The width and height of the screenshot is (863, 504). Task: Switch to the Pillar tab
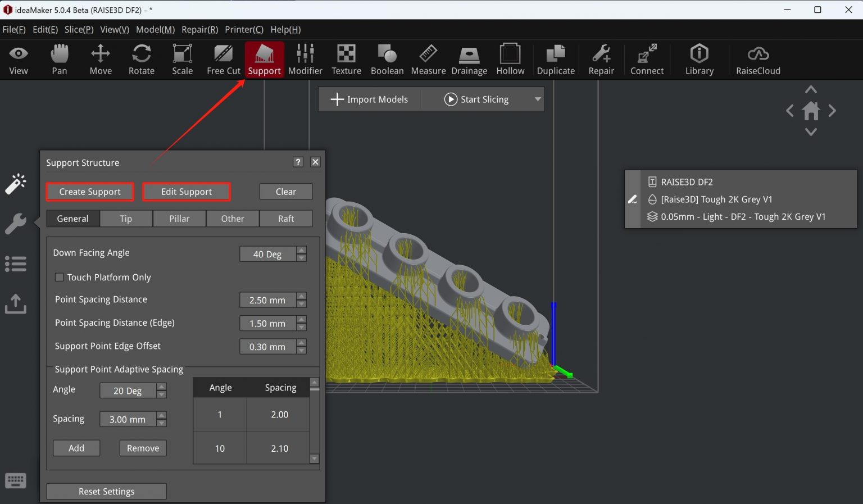click(x=179, y=219)
